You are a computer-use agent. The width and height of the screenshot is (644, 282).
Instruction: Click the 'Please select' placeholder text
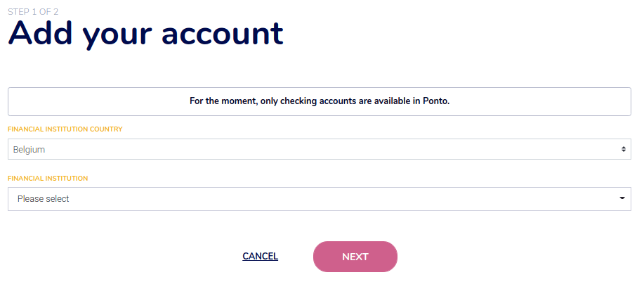(x=44, y=199)
